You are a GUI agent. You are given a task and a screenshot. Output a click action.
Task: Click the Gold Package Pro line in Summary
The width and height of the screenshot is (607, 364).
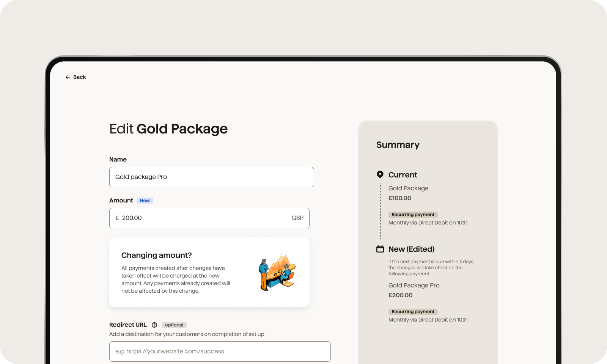click(x=414, y=285)
